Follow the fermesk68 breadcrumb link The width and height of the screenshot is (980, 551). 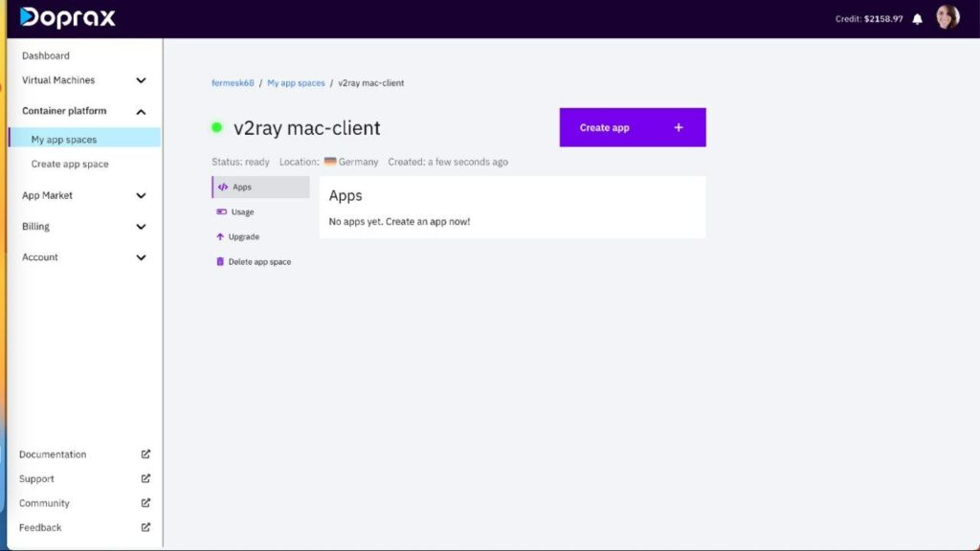click(233, 83)
